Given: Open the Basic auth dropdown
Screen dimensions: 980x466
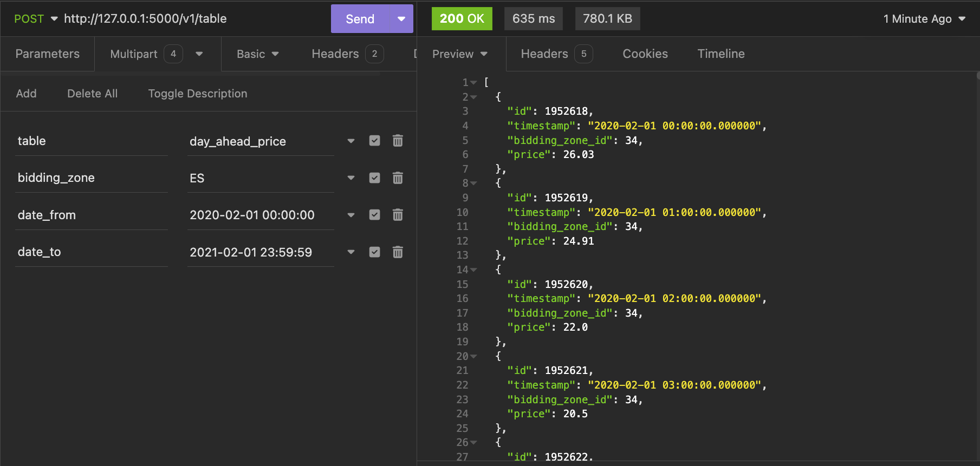Looking at the screenshot, I should click(258, 54).
